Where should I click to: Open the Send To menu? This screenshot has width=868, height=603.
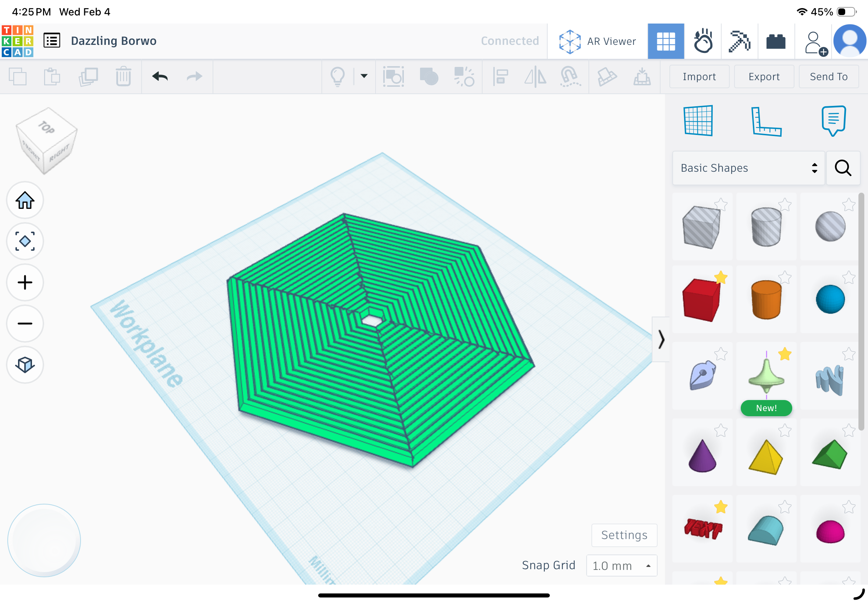click(828, 77)
